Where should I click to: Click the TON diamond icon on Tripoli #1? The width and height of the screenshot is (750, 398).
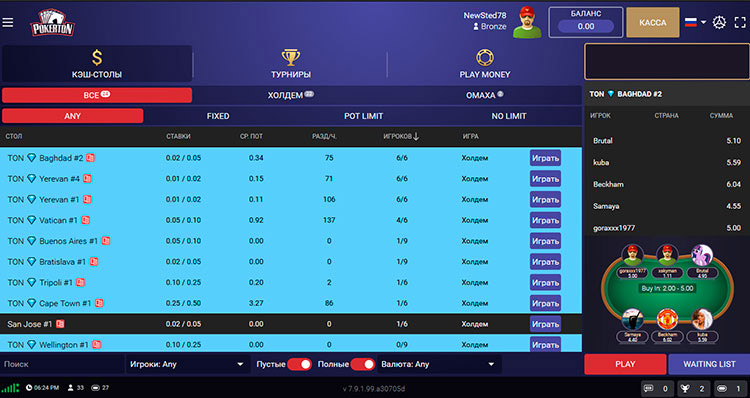click(32, 282)
